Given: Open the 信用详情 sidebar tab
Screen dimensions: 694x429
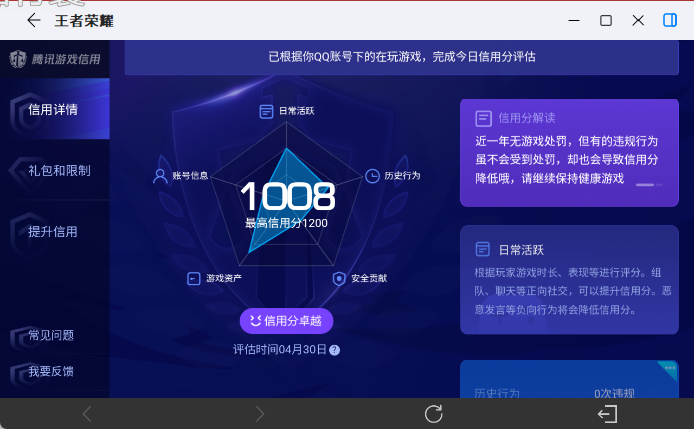Looking at the screenshot, I should [55, 109].
